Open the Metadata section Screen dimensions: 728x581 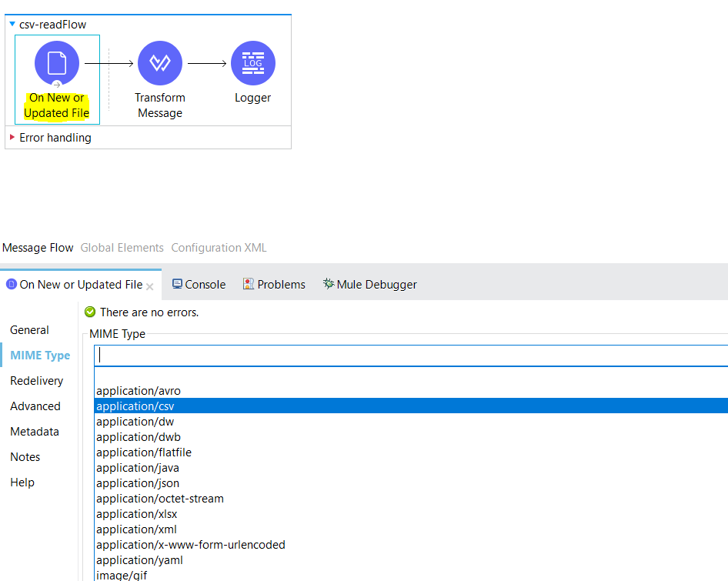pos(34,432)
